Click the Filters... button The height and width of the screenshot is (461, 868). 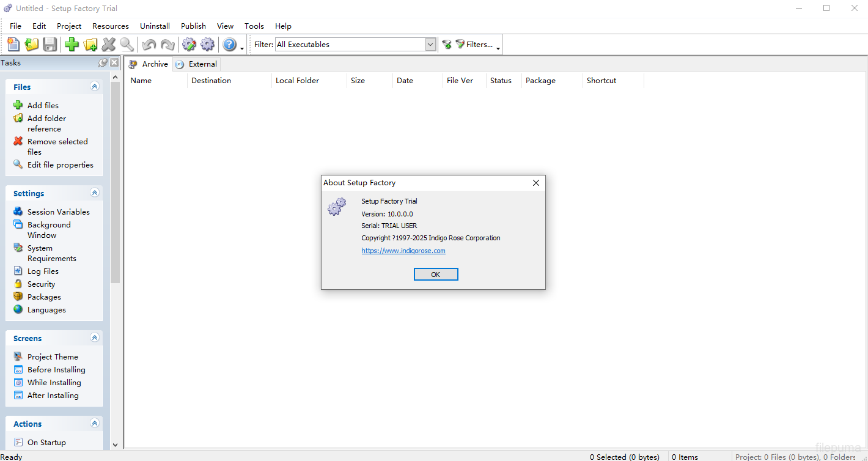(477, 44)
